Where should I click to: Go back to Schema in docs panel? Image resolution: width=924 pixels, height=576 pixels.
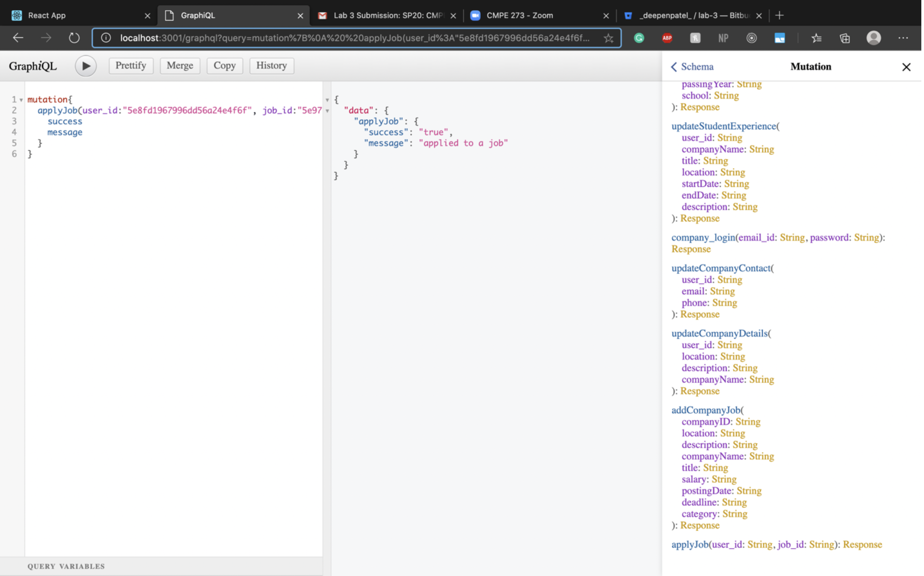point(692,67)
